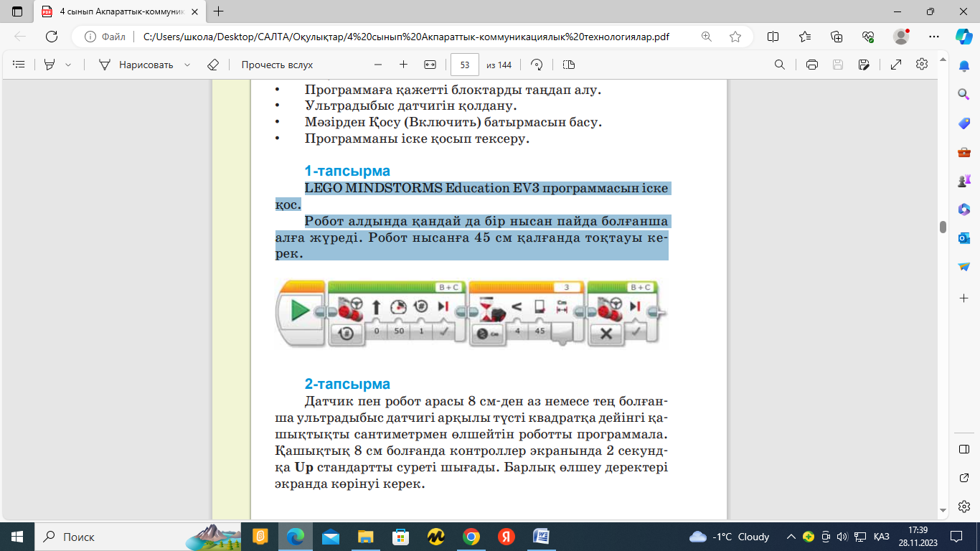Open the sidebar settings gear
980x551 pixels.
pyautogui.click(x=964, y=507)
